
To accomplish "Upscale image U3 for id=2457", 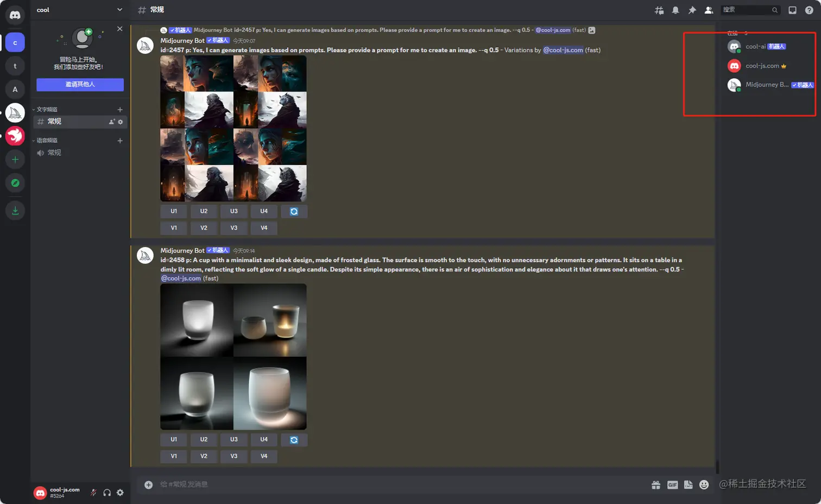I will pos(234,211).
